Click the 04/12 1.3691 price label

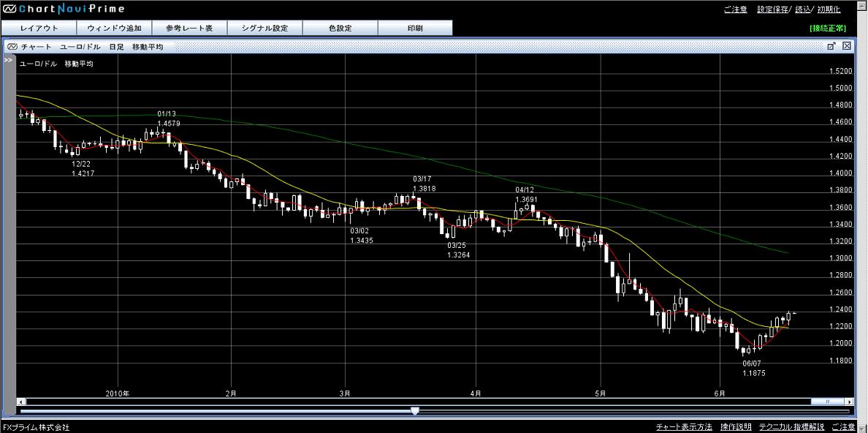pos(527,194)
